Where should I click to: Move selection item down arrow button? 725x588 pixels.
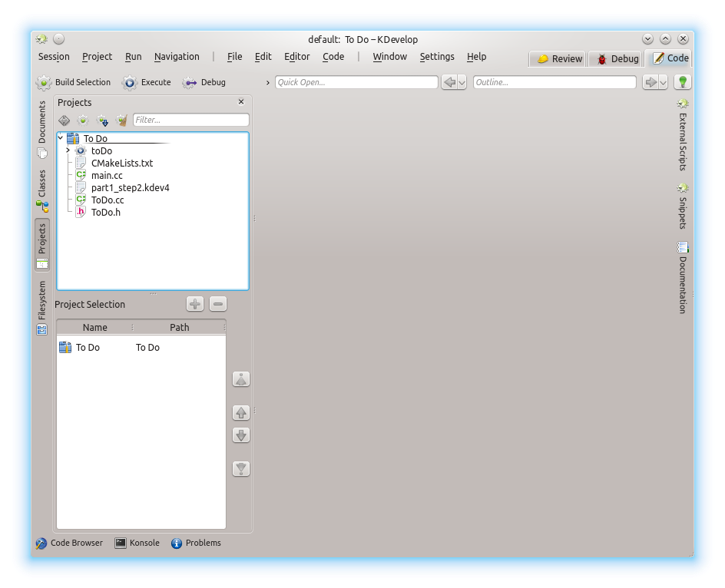click(x=241, y=435)
